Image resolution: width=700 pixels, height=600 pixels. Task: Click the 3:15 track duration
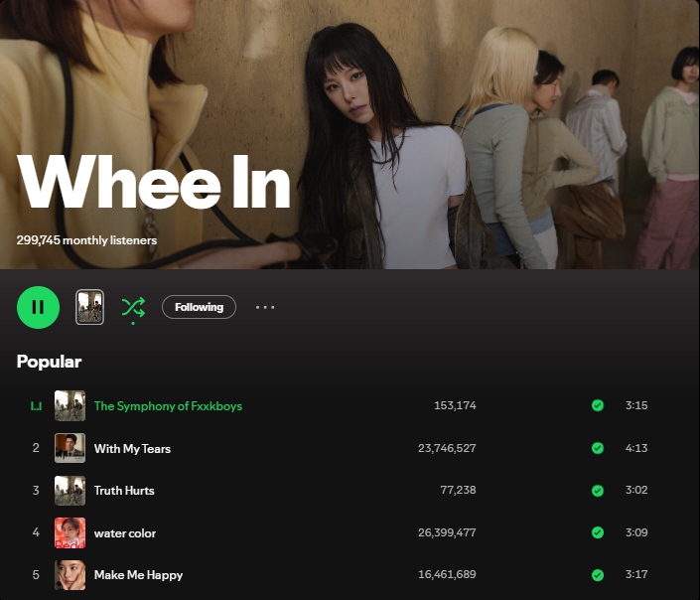pyautogui.click(x=636, y=405)
